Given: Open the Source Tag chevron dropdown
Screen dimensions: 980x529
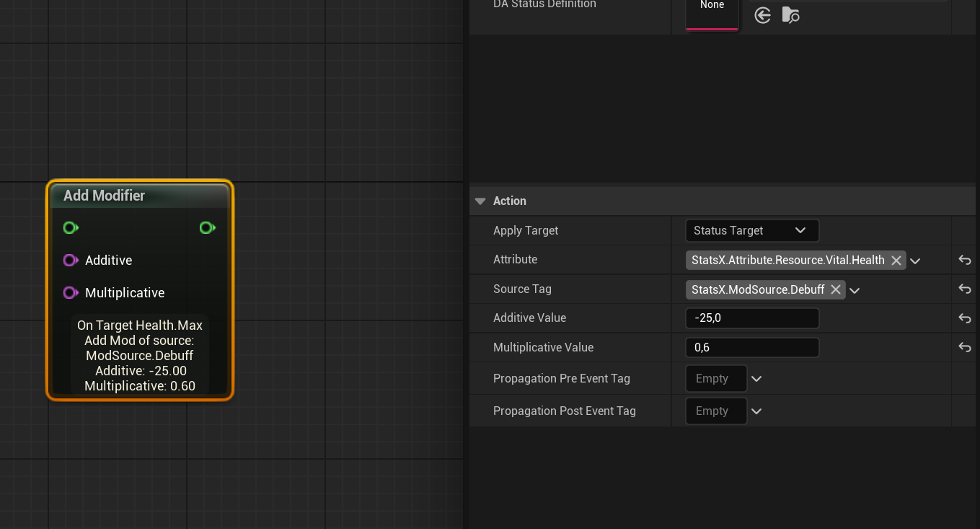Looking at the screenshot, I should pos(855,289).
